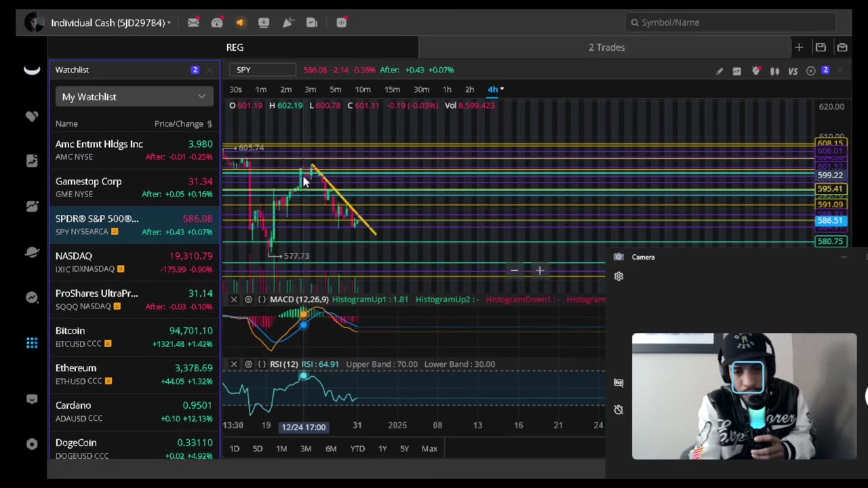Screen dimensions: 868x488
Task: Select the 5m chart interval
Action: (335, 89)
